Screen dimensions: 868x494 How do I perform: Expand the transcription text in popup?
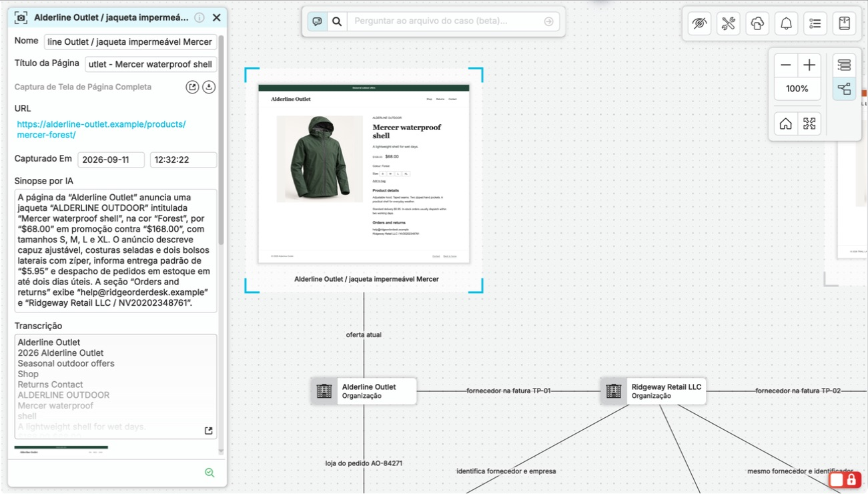(x=209, y=431)
